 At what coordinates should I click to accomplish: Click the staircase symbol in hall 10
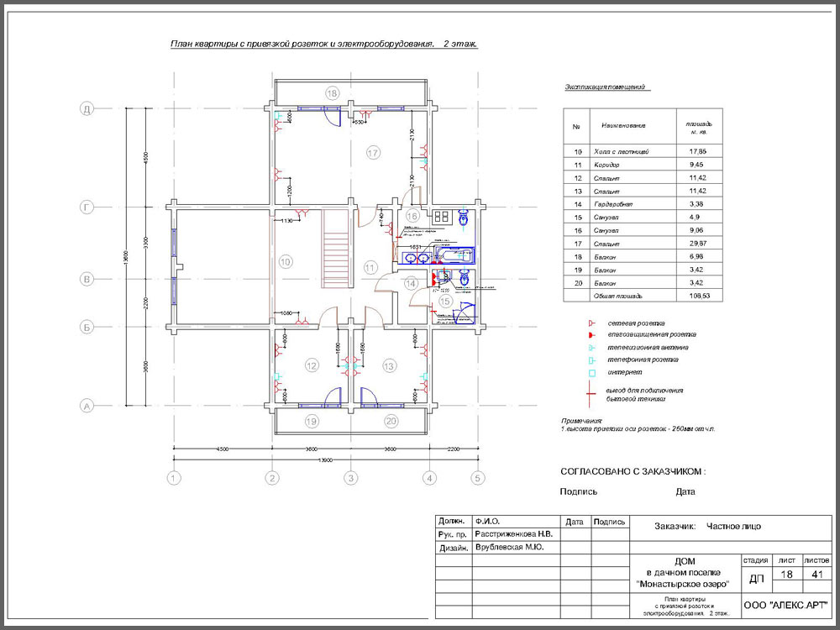(x=337, y=249)
